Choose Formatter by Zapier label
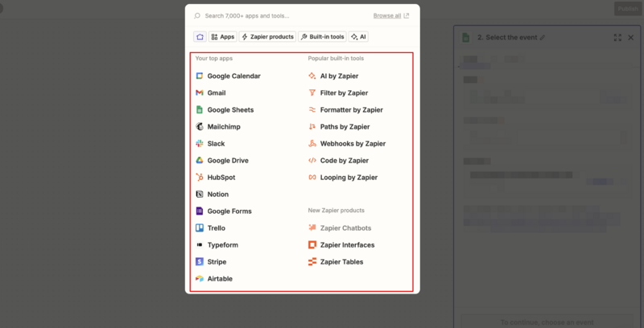Viewport: 644px width, 328px height. pos(352,109)
